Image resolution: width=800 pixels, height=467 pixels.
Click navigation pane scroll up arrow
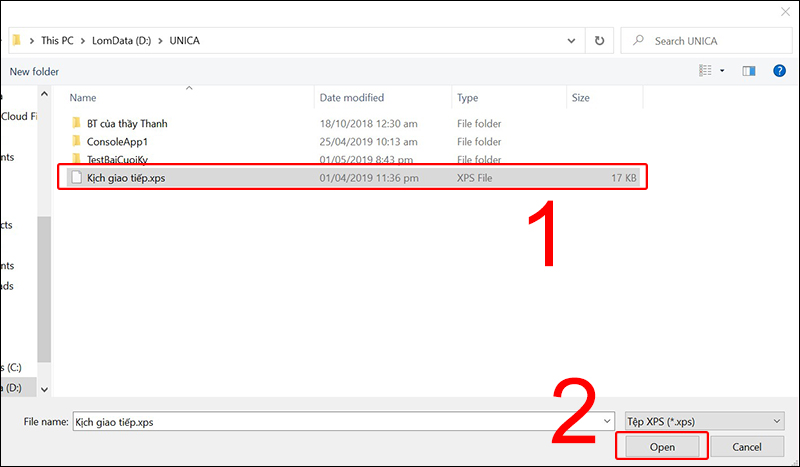pos(44,94)
